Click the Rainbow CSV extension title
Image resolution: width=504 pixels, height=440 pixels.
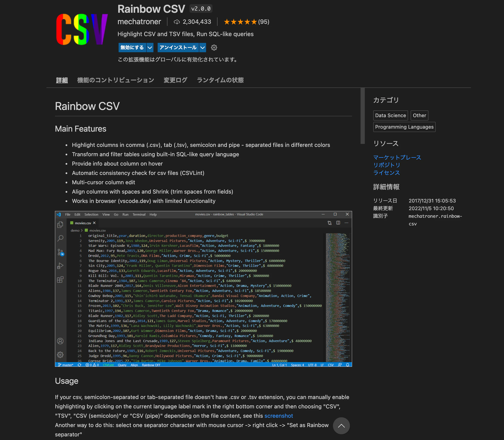pos(151,9)
